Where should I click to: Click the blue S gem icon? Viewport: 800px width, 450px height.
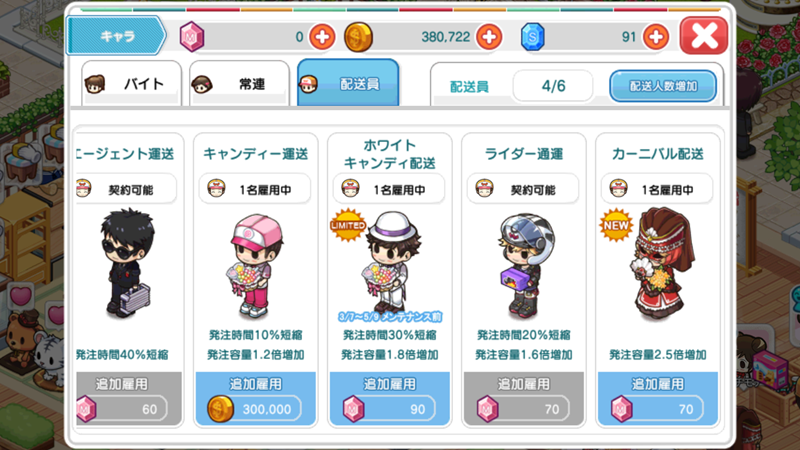(x=532, y=37)
